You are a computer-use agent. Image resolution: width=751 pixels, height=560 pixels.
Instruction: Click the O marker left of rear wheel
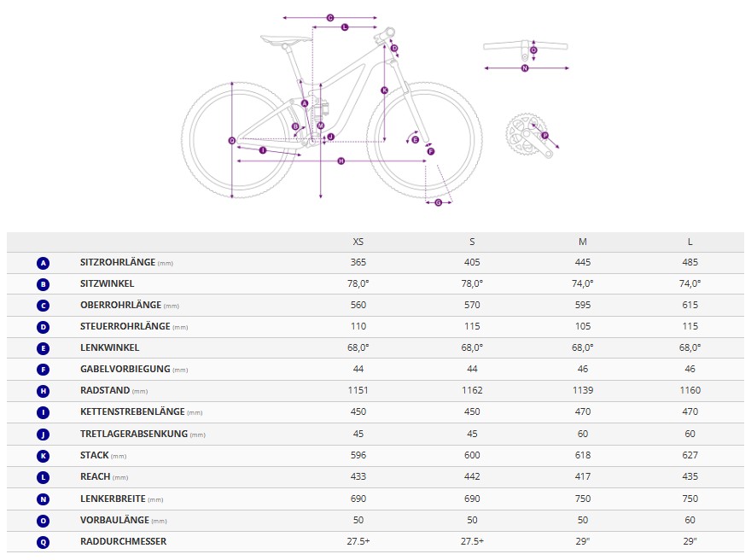pos(231,140)
